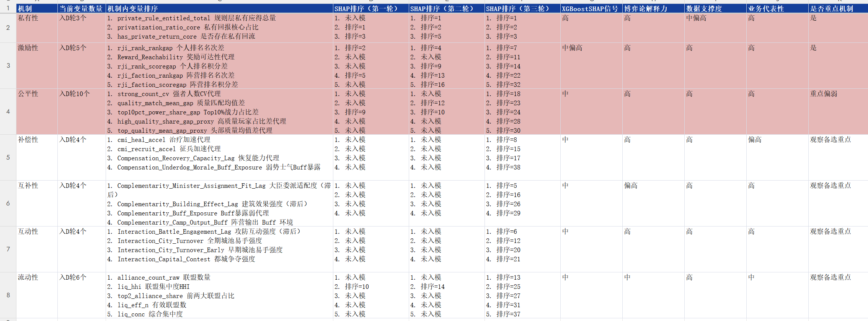Select the 业务代表性 header cell
Screen dimensions: 868x321
click(777, 8)
